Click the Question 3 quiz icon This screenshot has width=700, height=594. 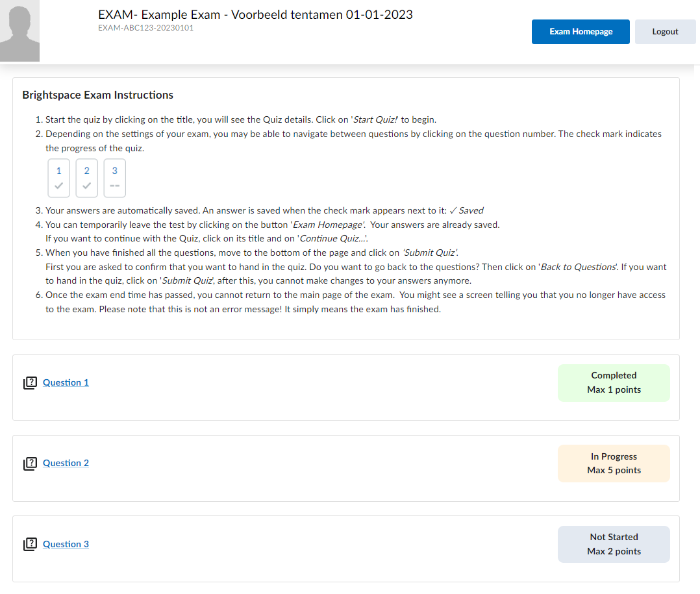click(x=31, y=544)
